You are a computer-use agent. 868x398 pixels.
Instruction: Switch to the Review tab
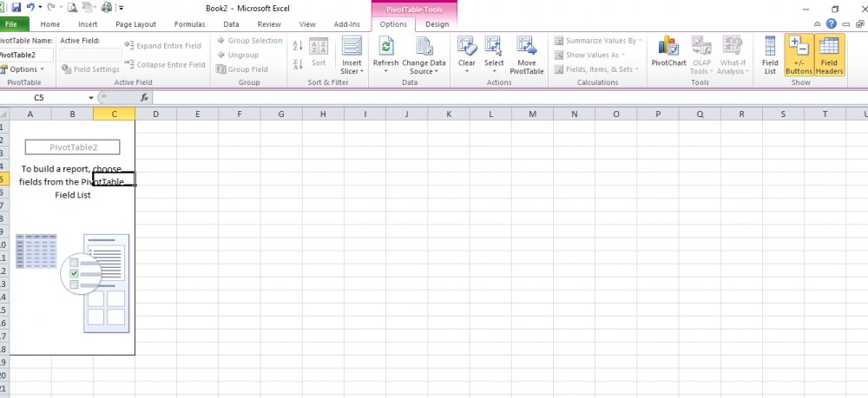269,24
